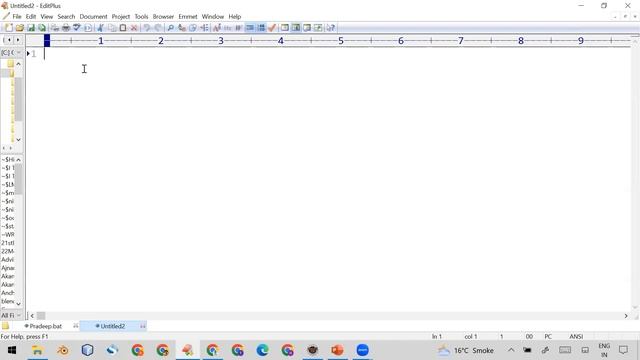Click the red X Delete icon
Viewport: 640px width, 360px height.
134,28
